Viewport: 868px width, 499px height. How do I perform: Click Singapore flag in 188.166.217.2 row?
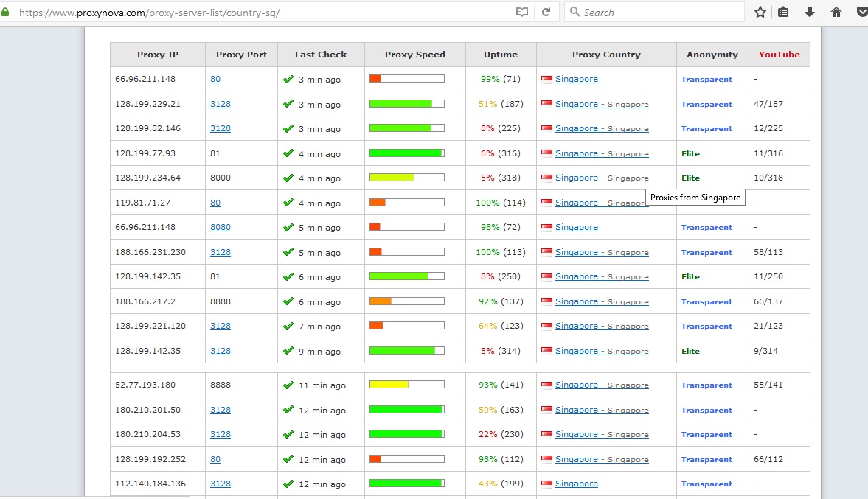coord(547,301)
